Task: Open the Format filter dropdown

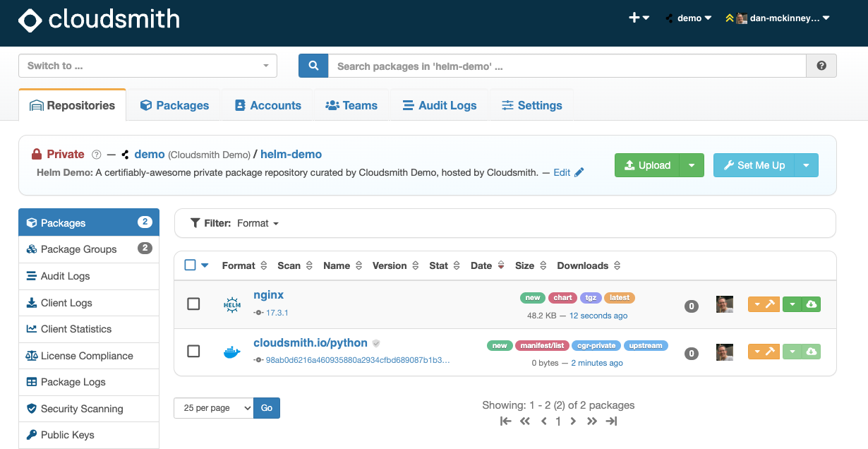Action: (x=258, y=223)
